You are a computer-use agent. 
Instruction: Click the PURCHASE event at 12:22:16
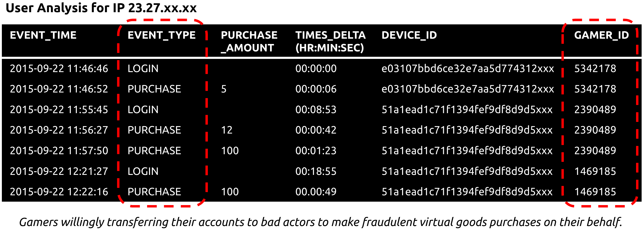154,192
